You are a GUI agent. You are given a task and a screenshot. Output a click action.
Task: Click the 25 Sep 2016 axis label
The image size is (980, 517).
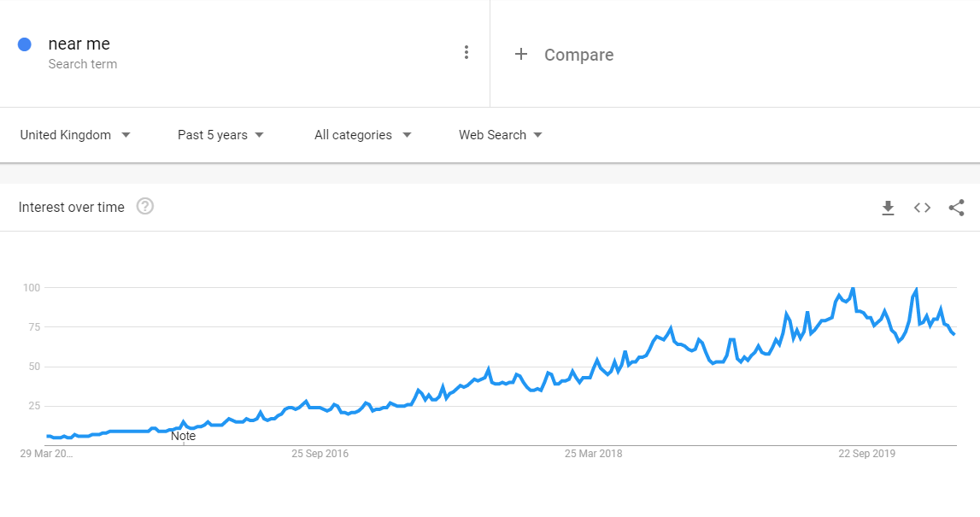[x=320, y=454]
